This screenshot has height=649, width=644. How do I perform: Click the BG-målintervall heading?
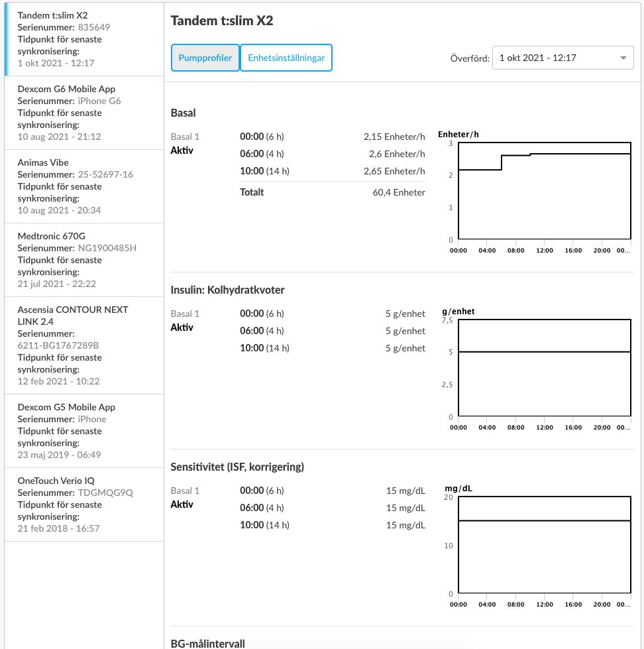point(207,644)
